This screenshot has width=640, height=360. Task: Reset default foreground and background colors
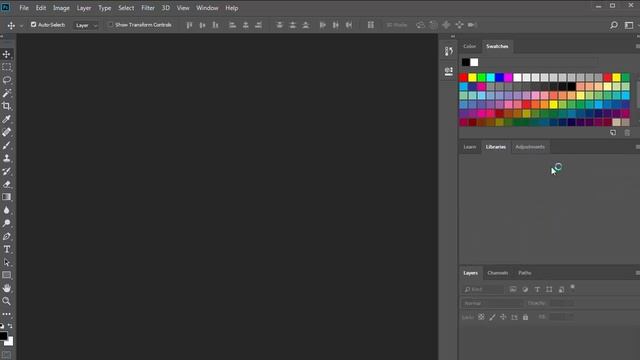coord(2,326)
